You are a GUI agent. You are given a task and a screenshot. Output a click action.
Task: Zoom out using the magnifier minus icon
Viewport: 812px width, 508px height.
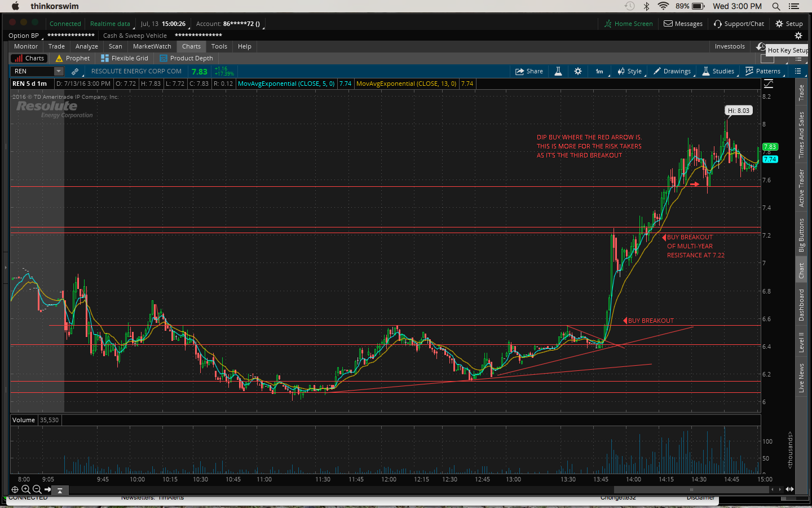(x=37, y=489)
